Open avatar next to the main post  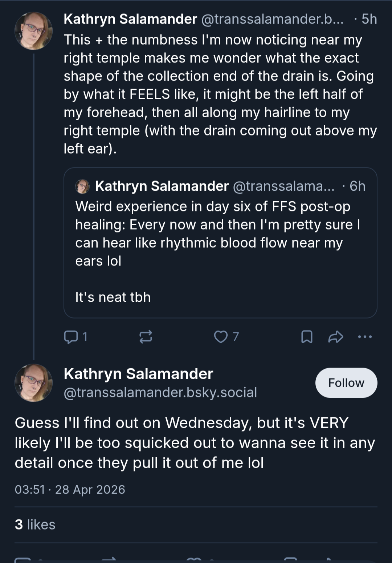[33, 383]
